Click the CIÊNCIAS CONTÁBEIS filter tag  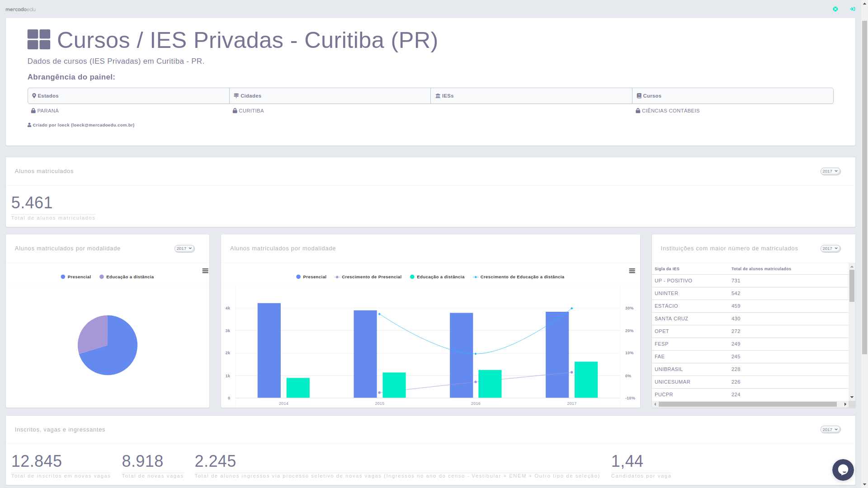(x=668, y=111)
